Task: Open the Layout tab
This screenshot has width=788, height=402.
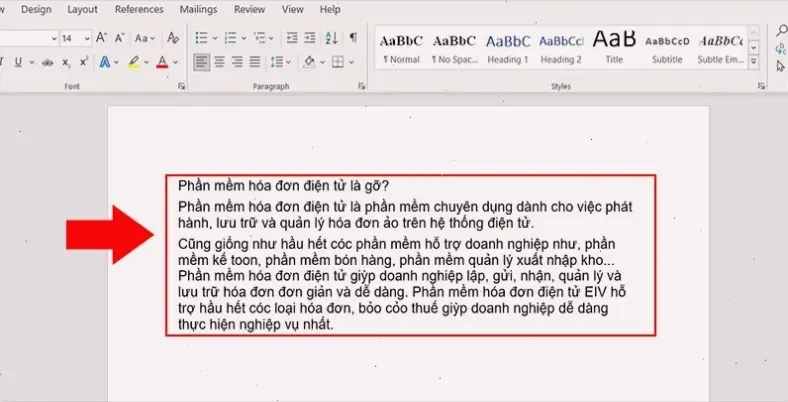Action: click(82, 9)
